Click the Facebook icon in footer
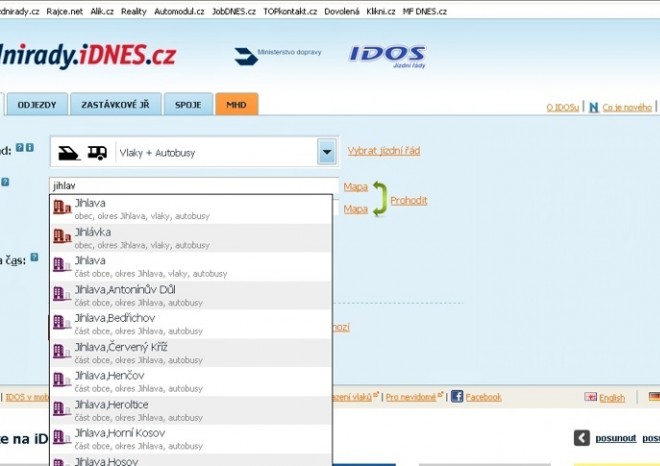 point(457,397)
